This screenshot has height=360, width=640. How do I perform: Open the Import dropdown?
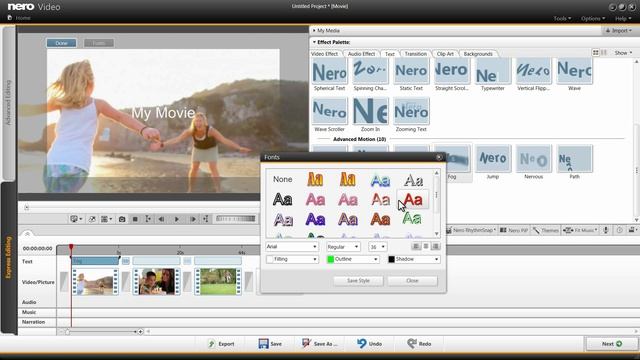[x=618, y=31]
